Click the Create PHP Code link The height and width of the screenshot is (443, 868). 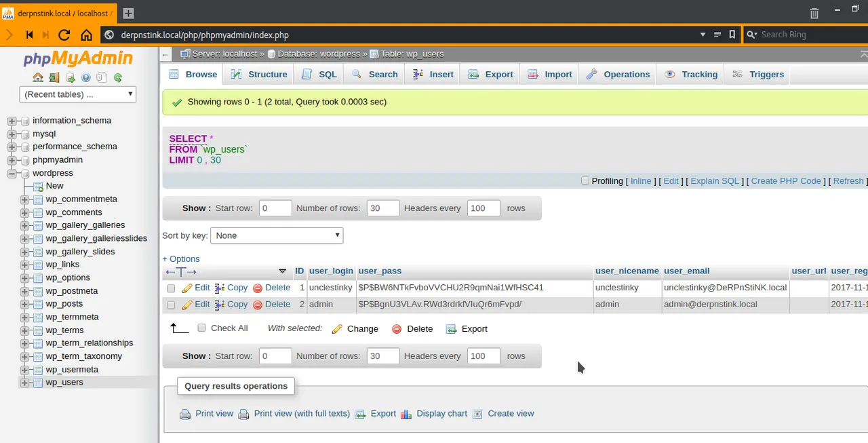pyautogui.click(x=786, y=181)
